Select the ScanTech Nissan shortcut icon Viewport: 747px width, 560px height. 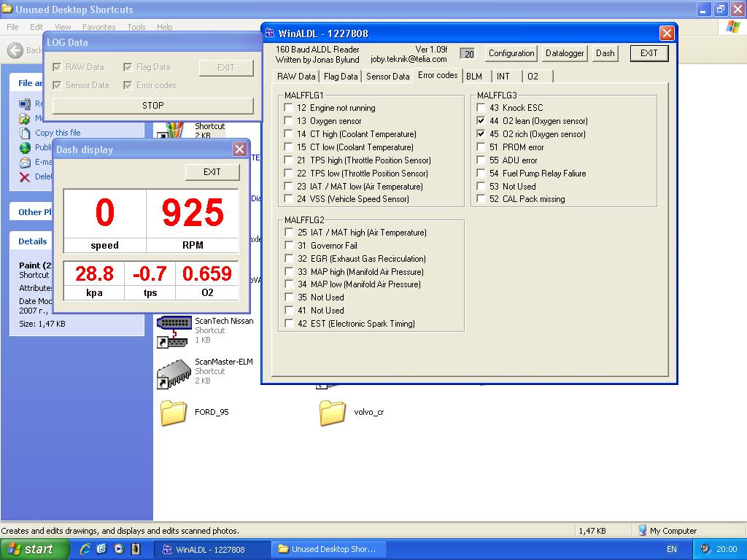tap(174, 331)
